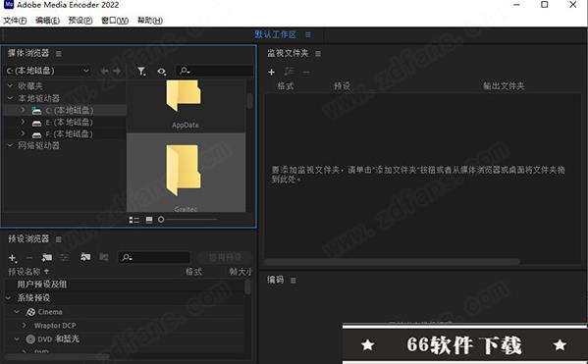Click the create new preset plus icon
Viewport: 588px width, 364px height.
(x=13, y=258)
